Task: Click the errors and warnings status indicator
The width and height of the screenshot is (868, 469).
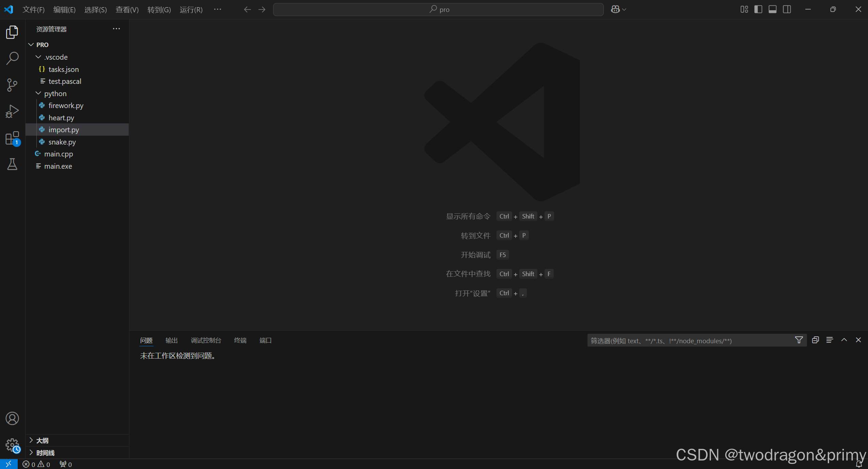Action: click(x=36, y=464)
